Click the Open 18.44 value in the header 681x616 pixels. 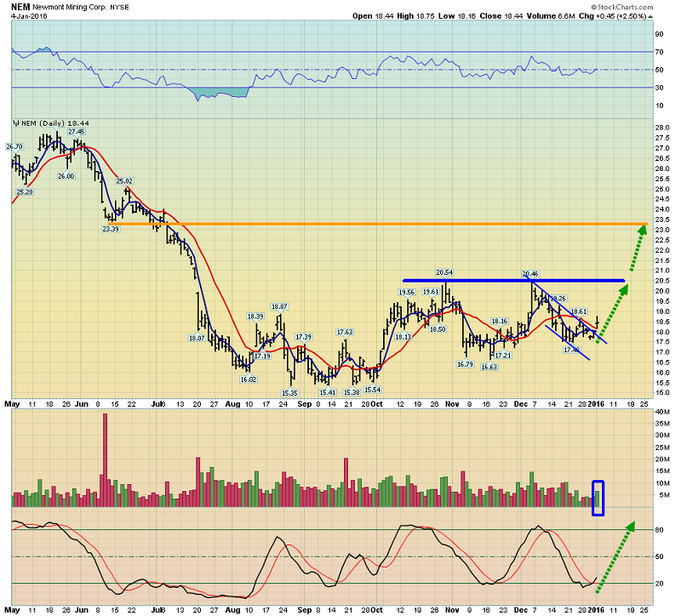[x=373, y=16]
